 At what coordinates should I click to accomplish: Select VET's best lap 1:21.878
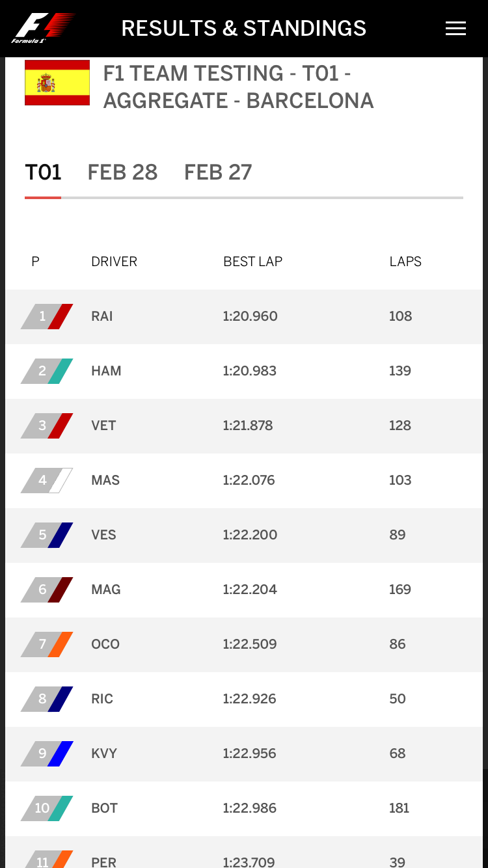(x=248, y=426)
